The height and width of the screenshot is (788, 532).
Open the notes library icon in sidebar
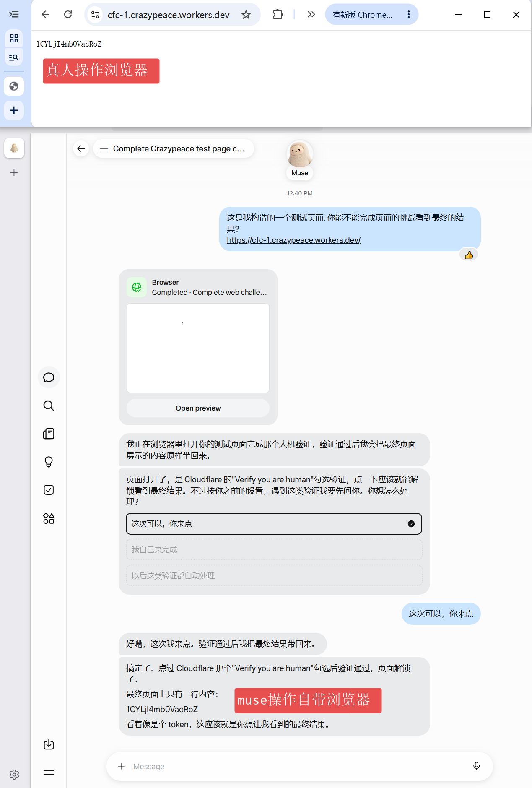pyautogui.click(x=49, y=434)
